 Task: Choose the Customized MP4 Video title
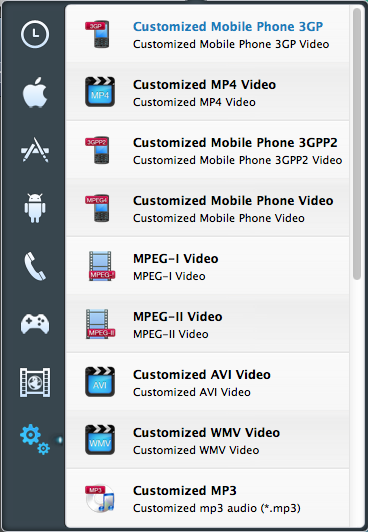click(205, 84)
